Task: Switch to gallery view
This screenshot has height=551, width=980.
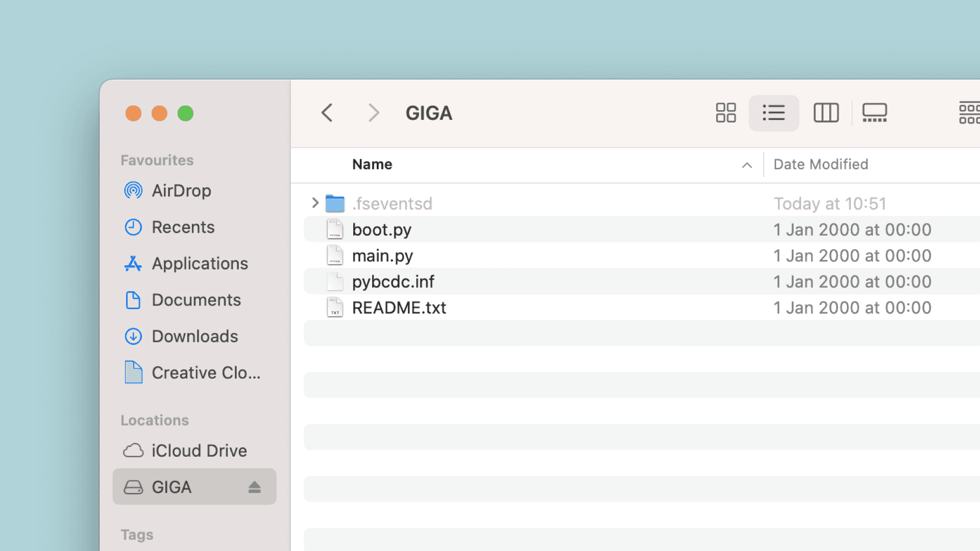Action: tap(874, 113)
